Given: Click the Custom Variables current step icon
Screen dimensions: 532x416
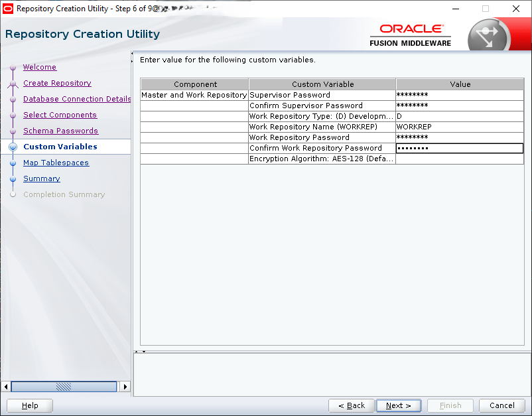Looking at the screenshot, I should 12,147.
